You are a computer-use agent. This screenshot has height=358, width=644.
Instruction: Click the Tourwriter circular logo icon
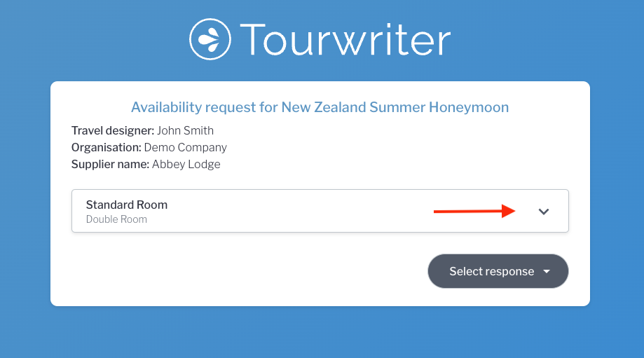point(210,39)
